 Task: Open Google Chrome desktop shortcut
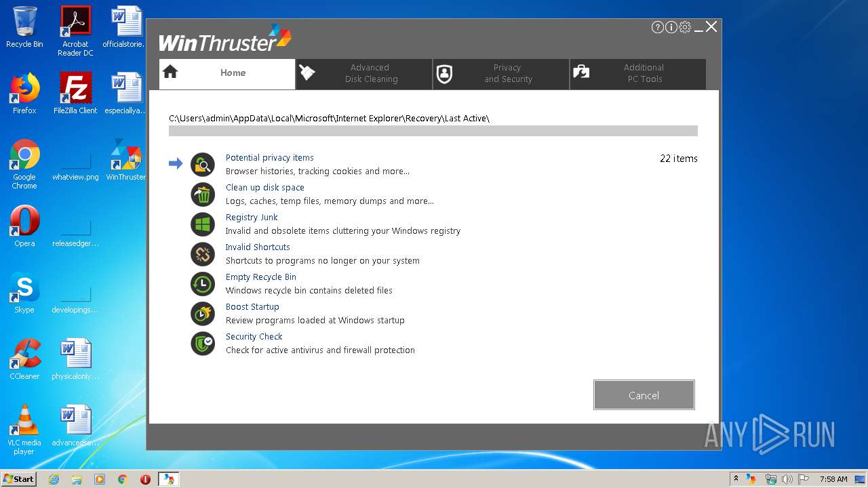(24, 164)
